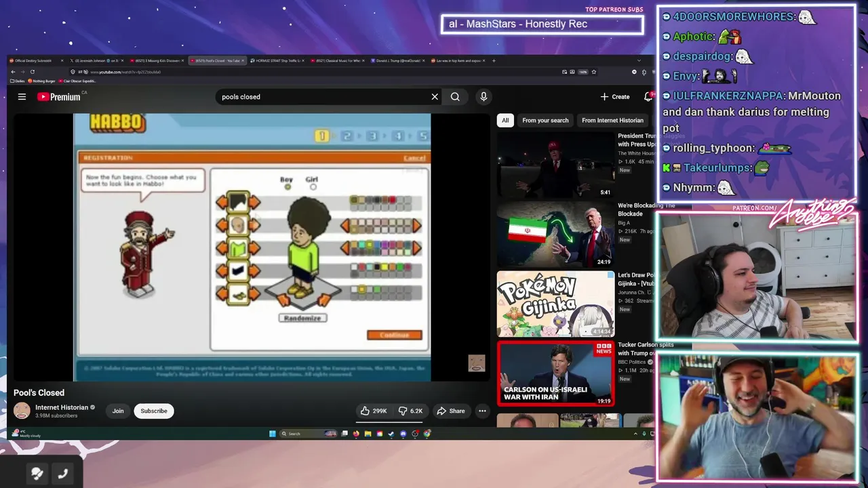The image size is (868, 488).
Task: Previous shoes with left orange arrow
Action: coord(222,293)
